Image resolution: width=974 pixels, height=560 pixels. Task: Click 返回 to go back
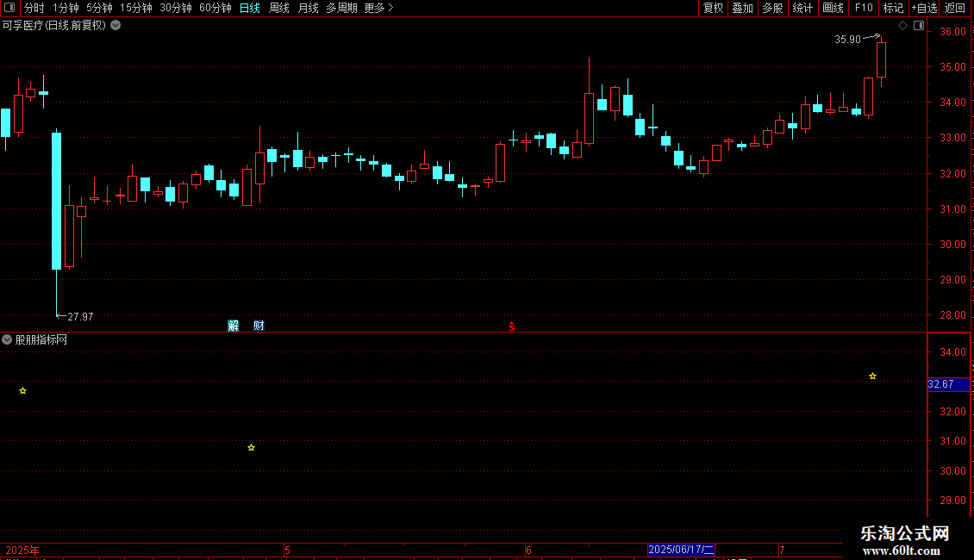pyautogui.click(x=955, y=8)
